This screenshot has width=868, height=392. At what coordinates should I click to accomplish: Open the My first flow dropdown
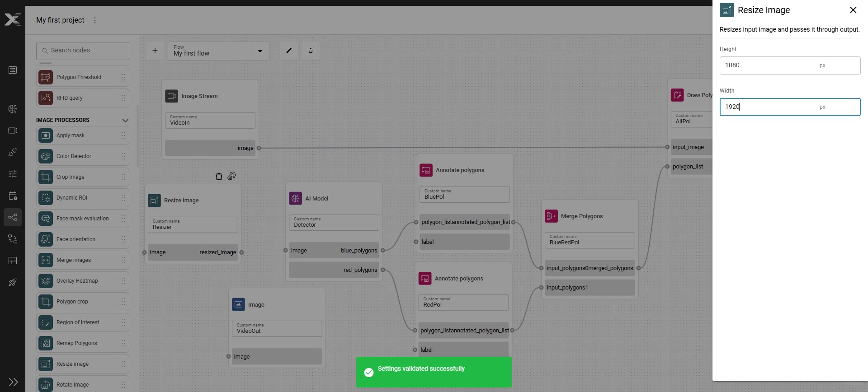pos(260,51)
